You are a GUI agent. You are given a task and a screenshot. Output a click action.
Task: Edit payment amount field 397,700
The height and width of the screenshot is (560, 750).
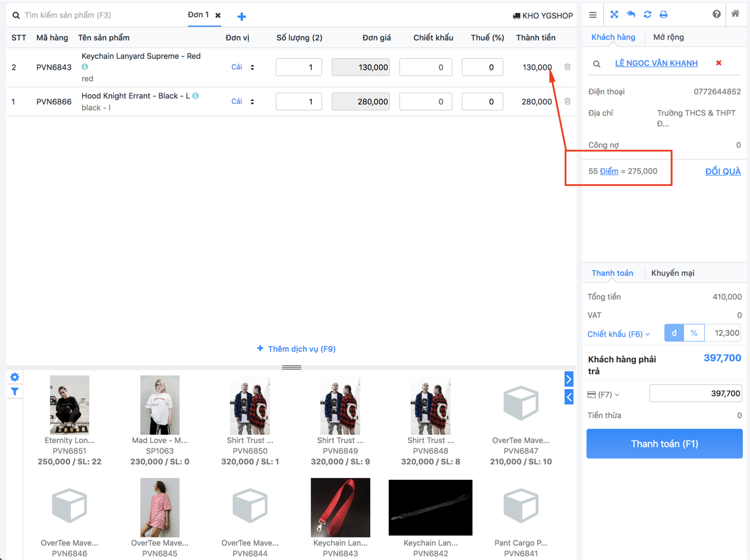coord(696,393)
